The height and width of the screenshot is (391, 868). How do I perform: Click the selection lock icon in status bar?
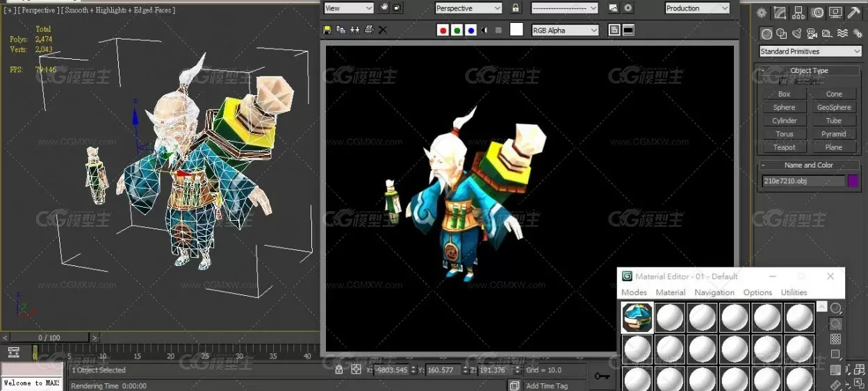tap(338, 370)
